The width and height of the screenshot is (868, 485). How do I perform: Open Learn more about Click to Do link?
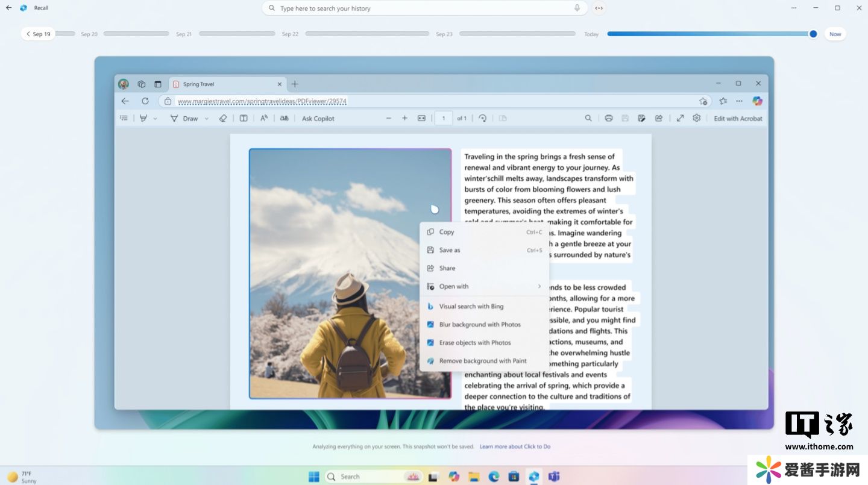(515, 446)
